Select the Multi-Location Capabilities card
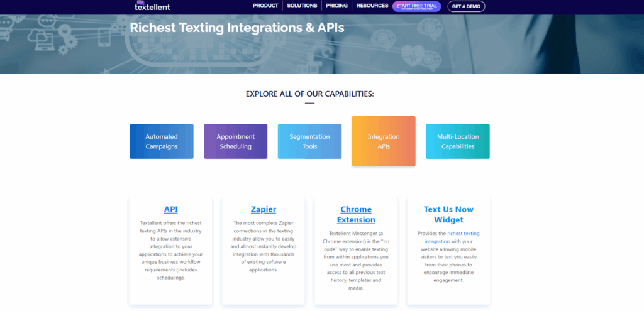Image resolution: width=644 pixels, height=311 pixels. point(458,141)
